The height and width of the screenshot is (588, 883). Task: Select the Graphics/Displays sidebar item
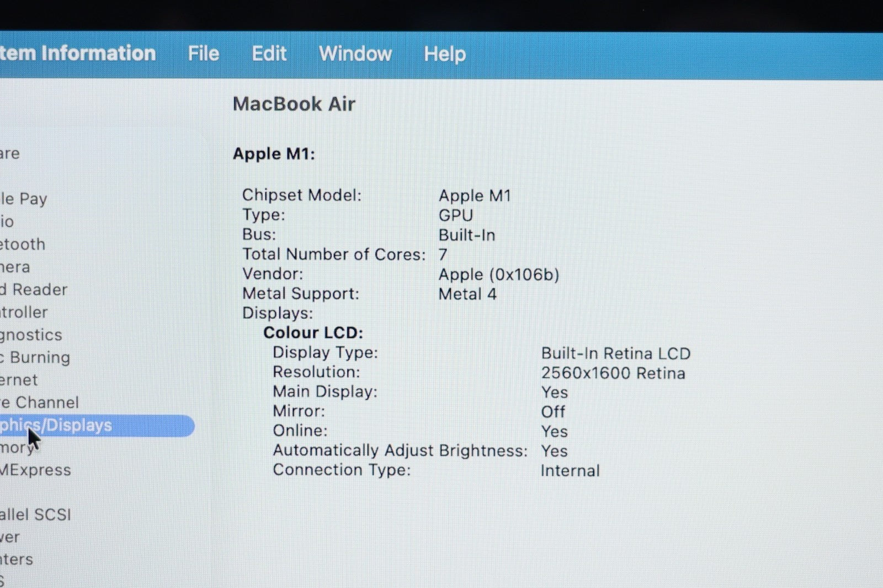pyautogui.click(x=83, y=425)
